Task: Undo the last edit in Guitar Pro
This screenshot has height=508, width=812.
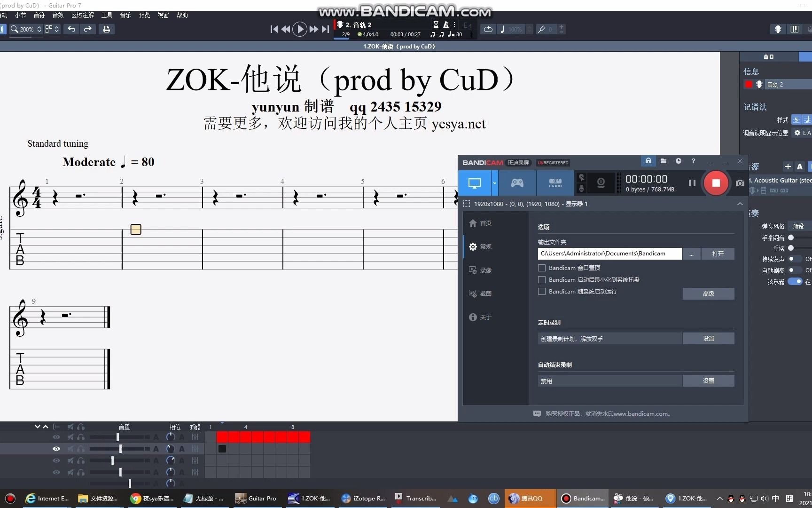Action: point(71,29)
